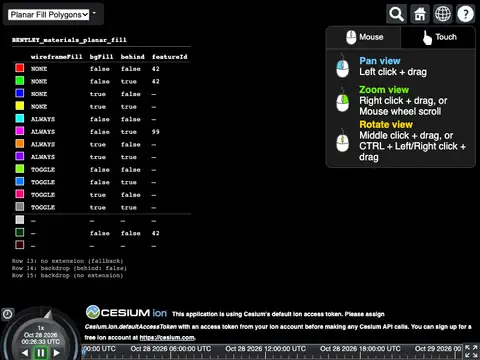This screenshot has width=480, height=360.
Task: Click the pink swatch in TOGGLE row
Action: [20, 194]
